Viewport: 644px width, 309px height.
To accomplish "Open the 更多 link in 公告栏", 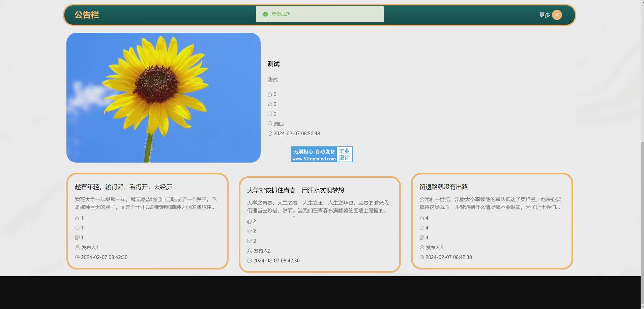I will coord(545,15).
